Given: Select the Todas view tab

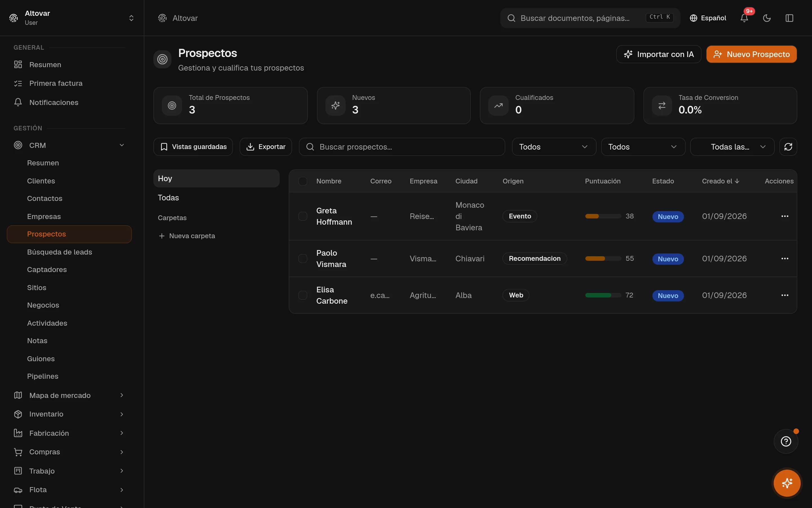Looking at the screenshot, I should tap(217, 198).
